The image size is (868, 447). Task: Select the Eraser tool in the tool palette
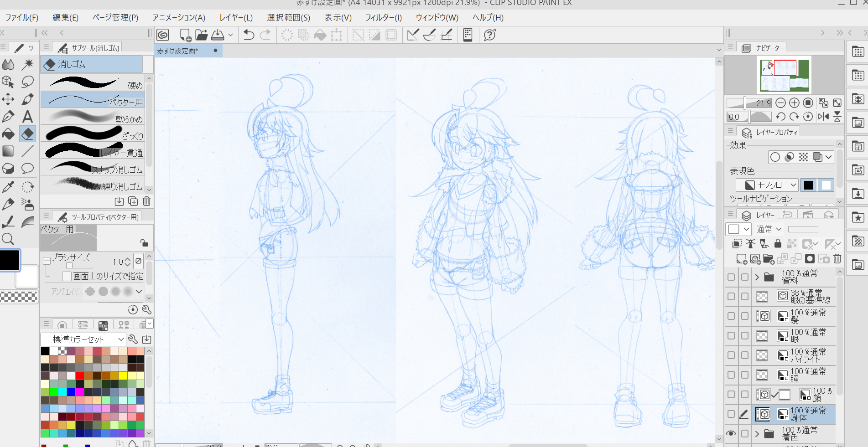[27, 134]
